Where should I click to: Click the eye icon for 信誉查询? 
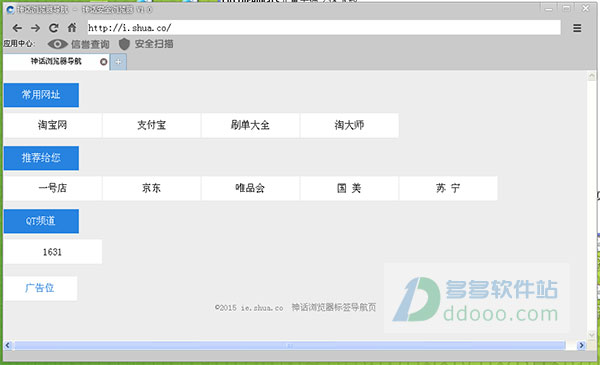pyautogui.click(x=57, y=44)
